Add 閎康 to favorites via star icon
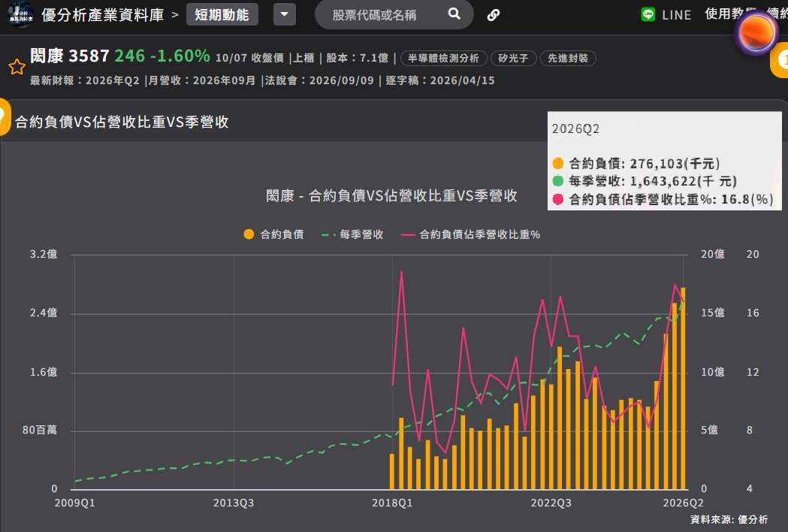This screenshot has height=532, width=788. (17, 67)
